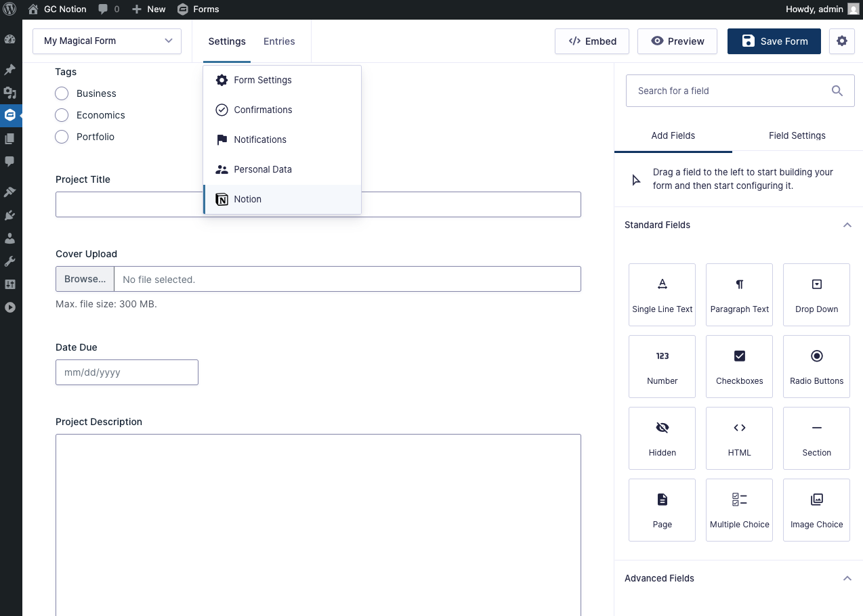The height and width of the screenshot is (616, 863).
Task: Add a Hidden field
Action: (x=662, y=438)
